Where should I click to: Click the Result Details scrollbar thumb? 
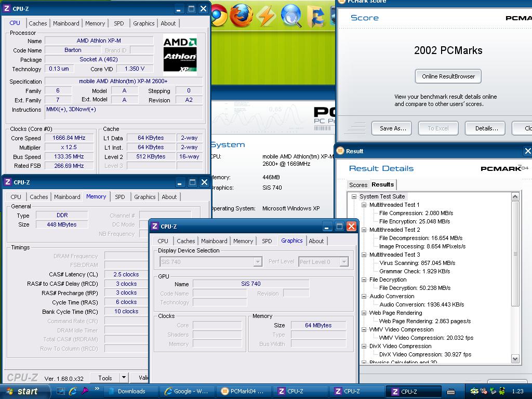(x=515, y=254)
